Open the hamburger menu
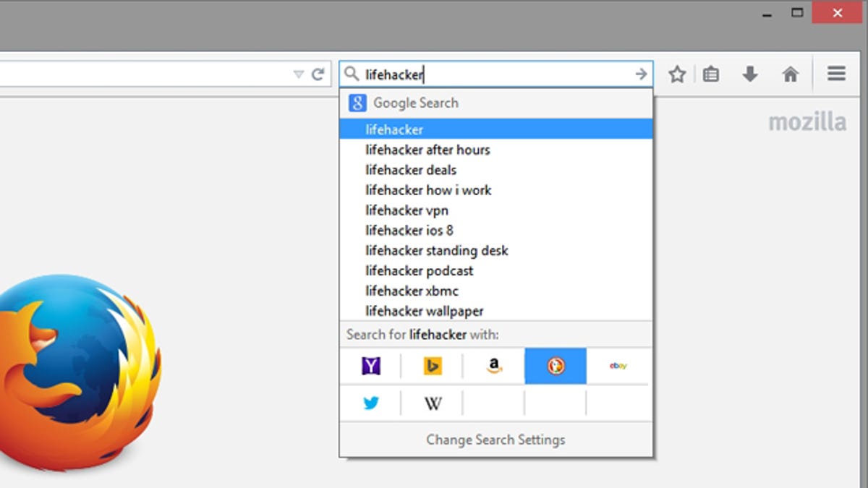The height and width of the screenshot is (488, 868). point(837,74)
